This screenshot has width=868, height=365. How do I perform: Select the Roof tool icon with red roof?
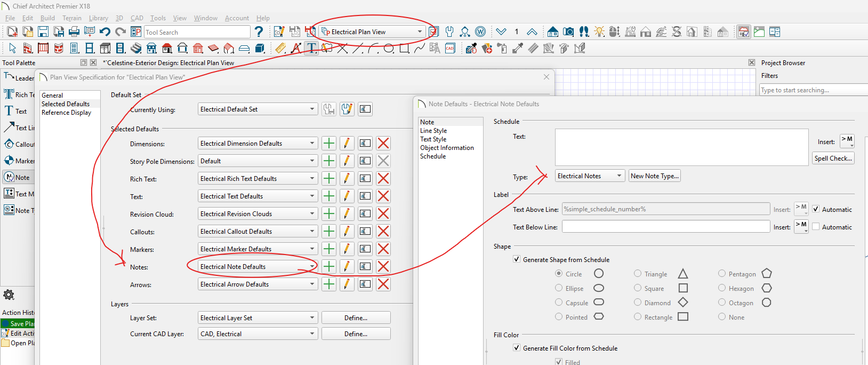click(167, 49)
